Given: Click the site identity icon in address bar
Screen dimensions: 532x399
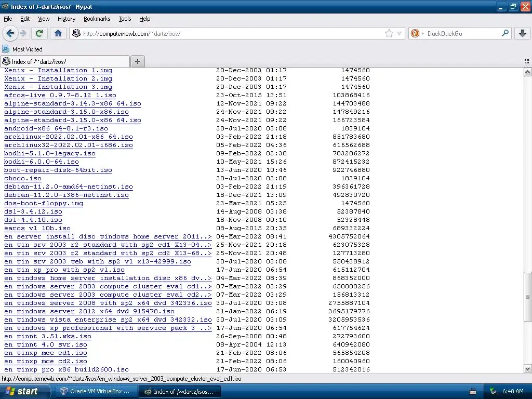Looking at the screenshot, I should [76, 33].
